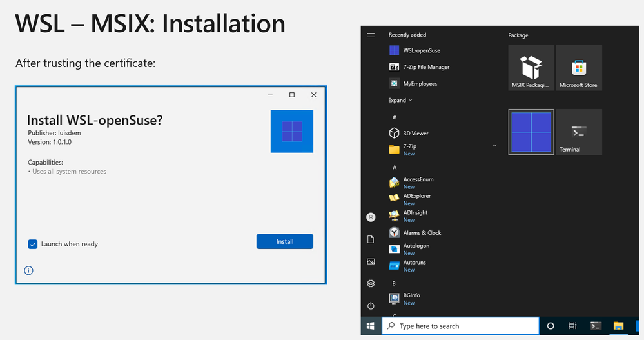
Task: Click the user account icon
Action: pyautogui.click(x=371, y=217)
